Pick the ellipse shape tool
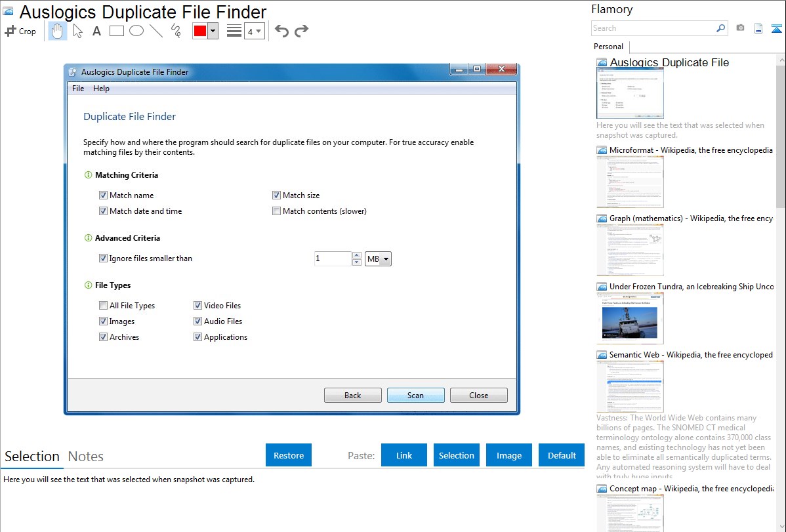This screenshot has width=786, height=532. pos(136,31)
